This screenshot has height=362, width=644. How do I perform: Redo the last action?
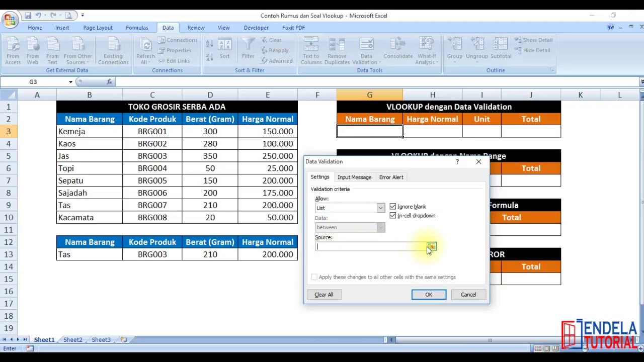pos(52,16)
